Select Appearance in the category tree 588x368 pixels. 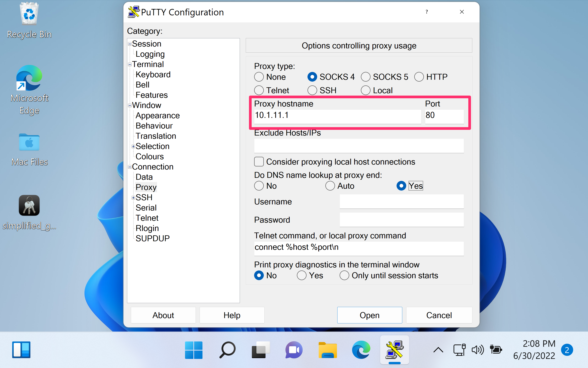point(157,115)
